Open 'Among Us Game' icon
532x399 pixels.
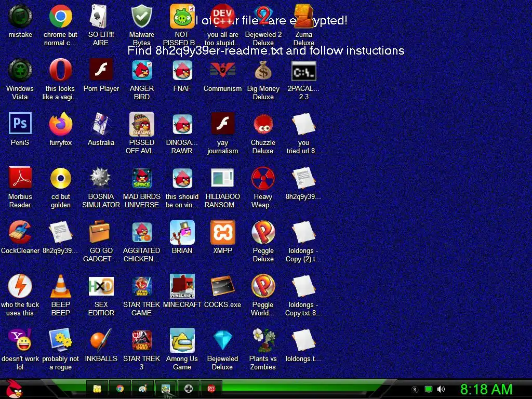tap(182, 340)
